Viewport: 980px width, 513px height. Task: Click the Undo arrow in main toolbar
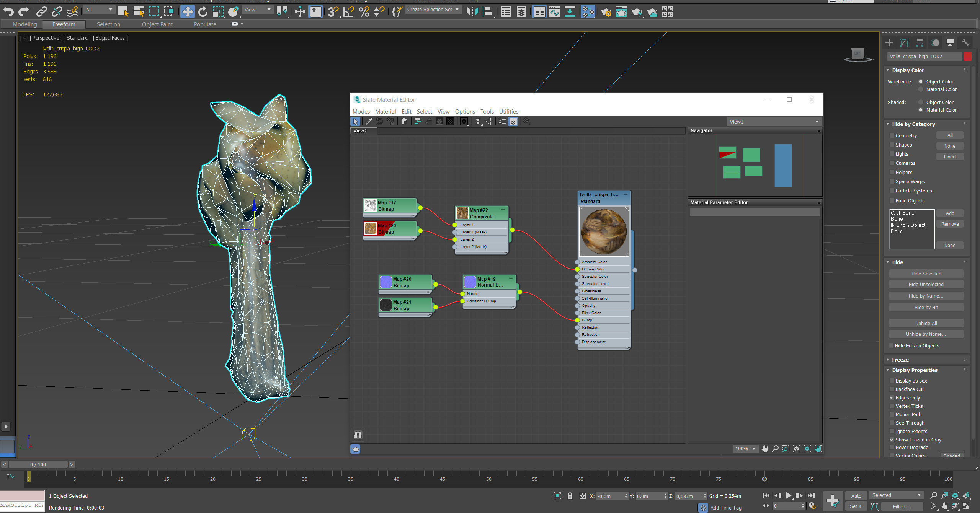pyautogui.click(x=8, y=12)
